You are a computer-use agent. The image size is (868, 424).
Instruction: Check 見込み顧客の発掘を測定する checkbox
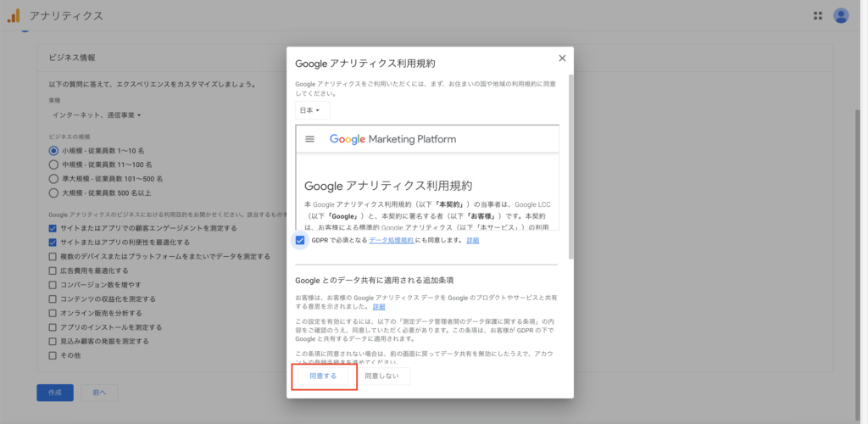click(x=53, y=342)
